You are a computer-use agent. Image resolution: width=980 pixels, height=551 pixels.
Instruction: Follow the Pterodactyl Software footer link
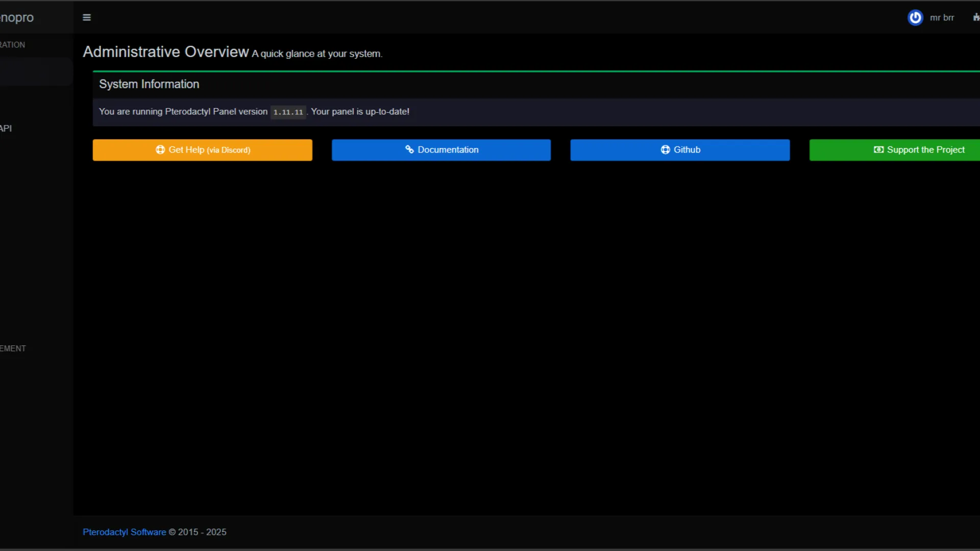pos(124,532)
